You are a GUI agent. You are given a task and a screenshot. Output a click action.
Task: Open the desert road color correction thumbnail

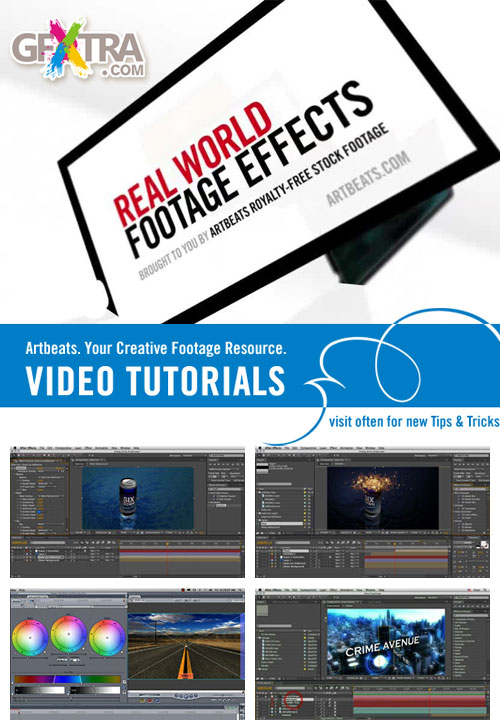127,654
